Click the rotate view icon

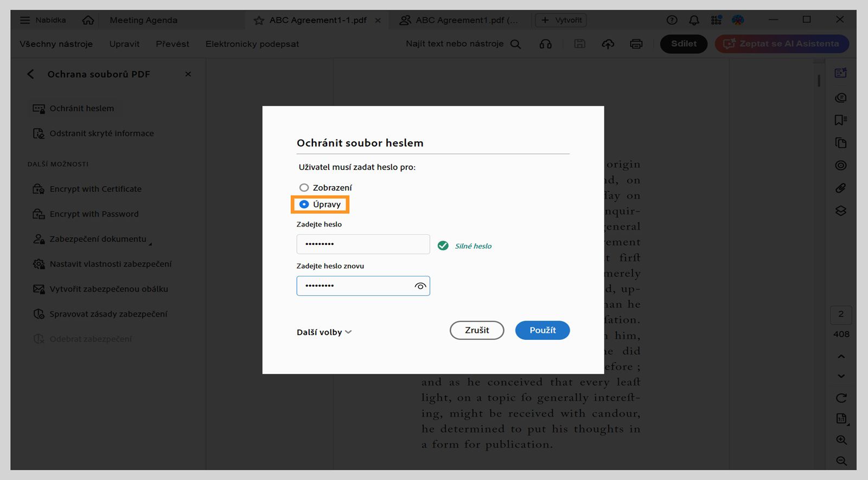point(841,398)
